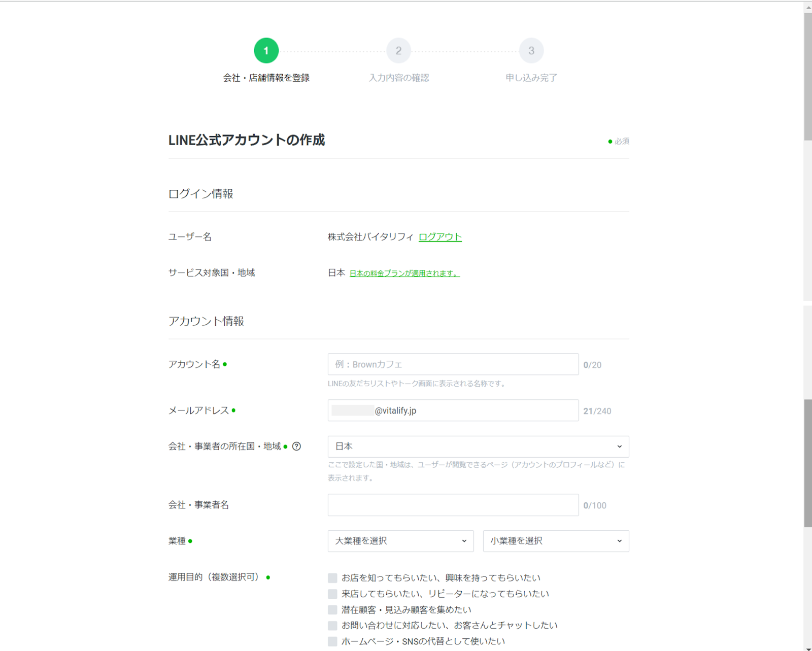Select ホームページ・SNSの代替として使いたい checkbox
Screen dimensions: 812x651
[x=332, y=641]
